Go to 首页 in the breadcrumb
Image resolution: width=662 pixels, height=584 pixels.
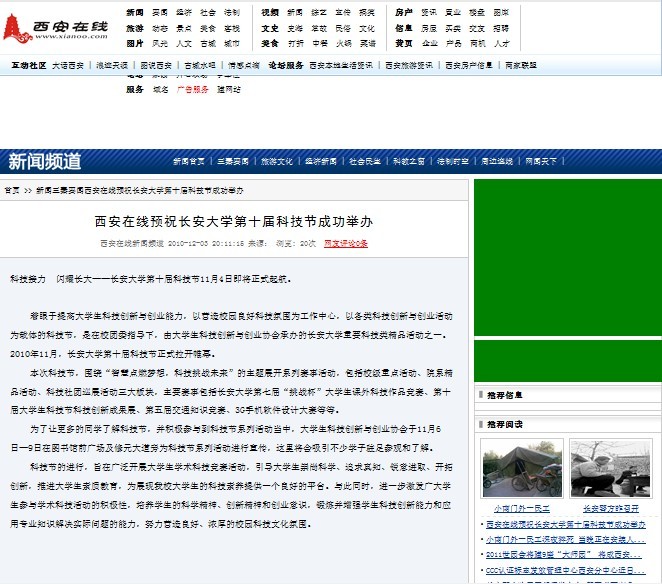pos(11,189)
